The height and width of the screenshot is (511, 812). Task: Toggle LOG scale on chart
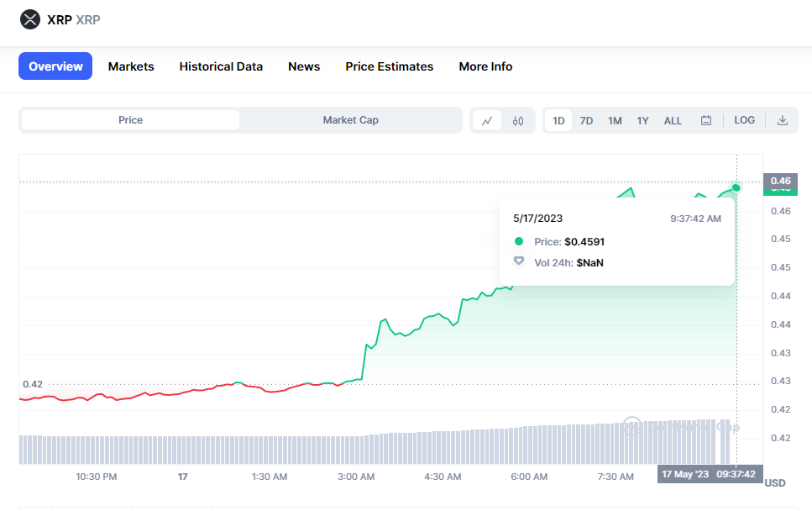tap(744, 120)
